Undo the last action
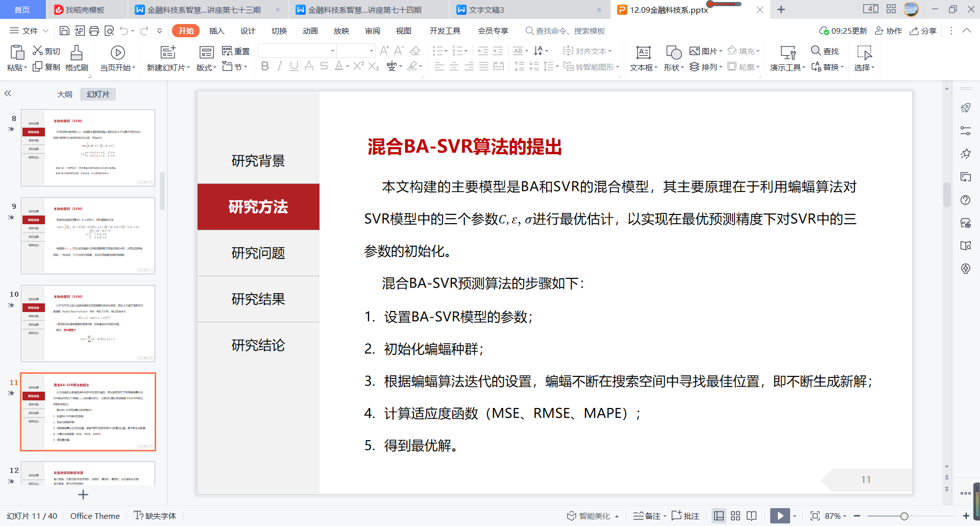The height and width of the screenshot is (526, 980). pyautogui.click(x=124, y=31)
